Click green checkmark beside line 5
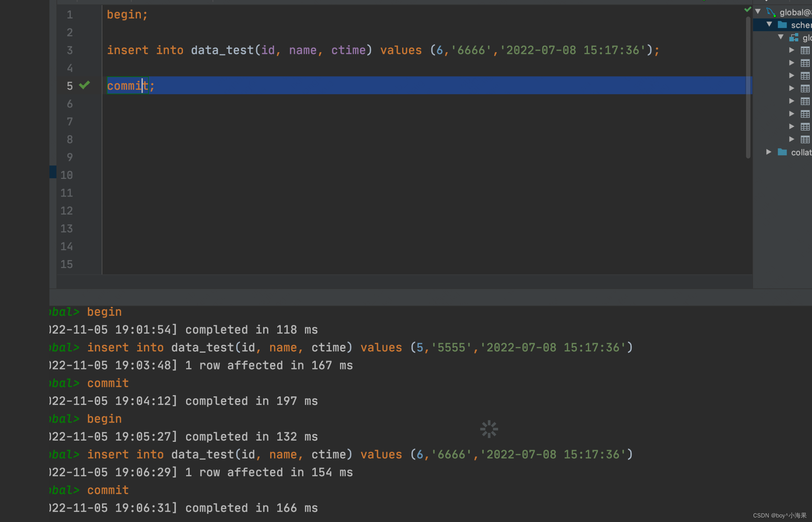The width and height of the screenshot is (812, 522). pos(84,85)
